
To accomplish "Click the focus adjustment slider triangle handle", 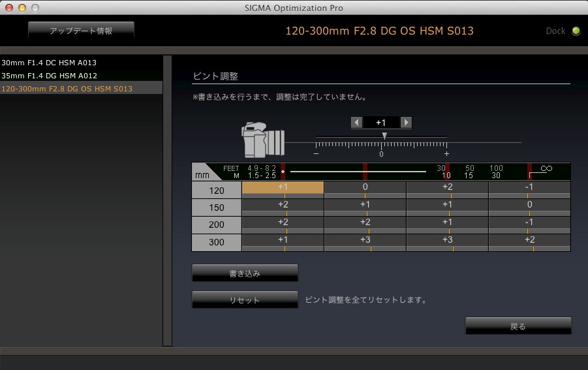I will tap(384, 136).
